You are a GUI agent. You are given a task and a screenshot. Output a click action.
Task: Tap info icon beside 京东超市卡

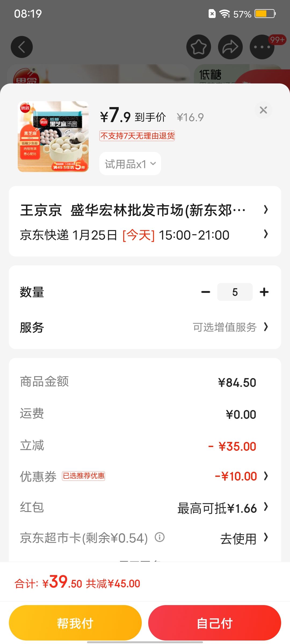[160, 537]
